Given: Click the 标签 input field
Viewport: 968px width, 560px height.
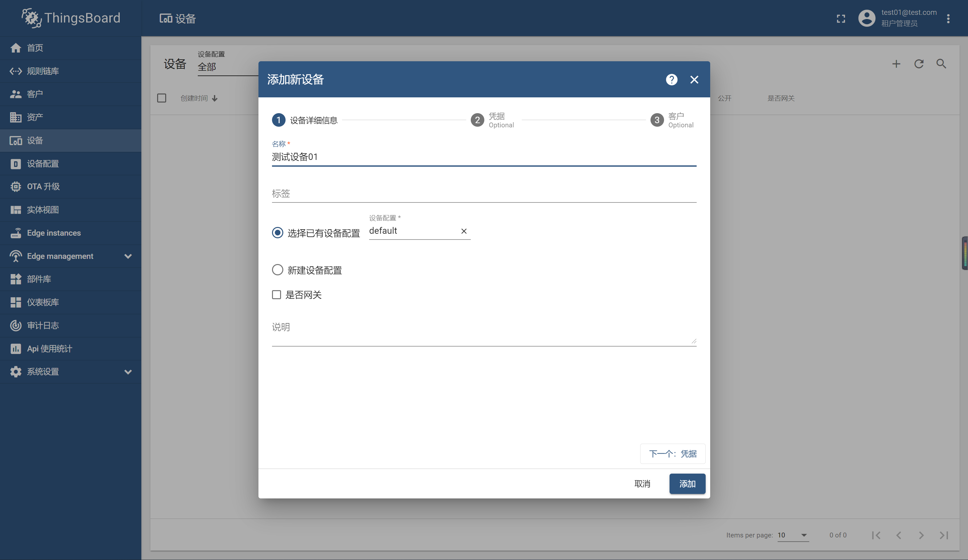Looking at the screenshot, I should coord(484,193).
